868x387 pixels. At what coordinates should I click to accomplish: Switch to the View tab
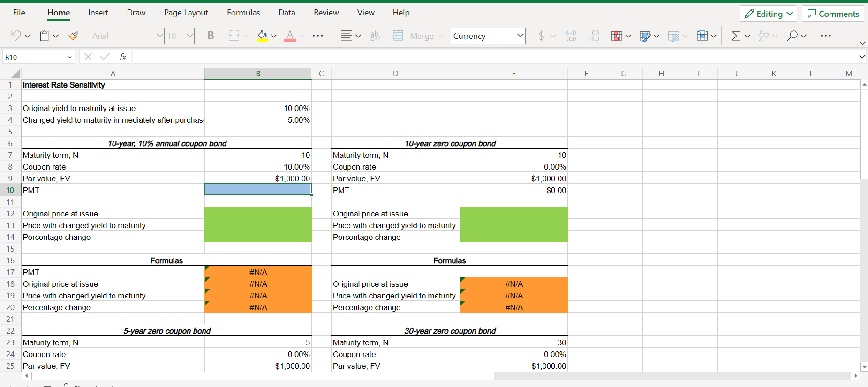[x=366, y=13]
